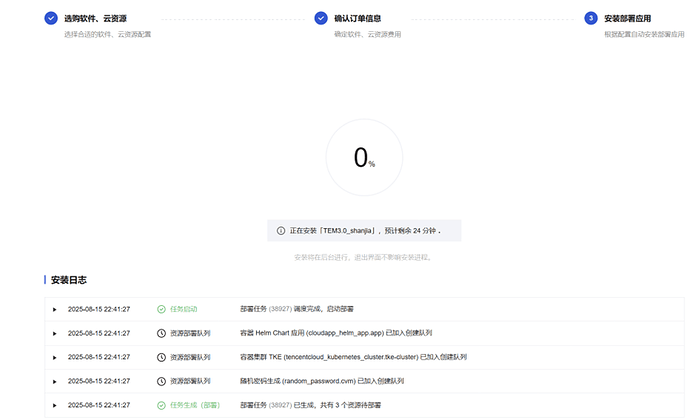The image size is (690, 420).
Task: Expand the 任务生成（部署）log row
Action: pos(55,405)
